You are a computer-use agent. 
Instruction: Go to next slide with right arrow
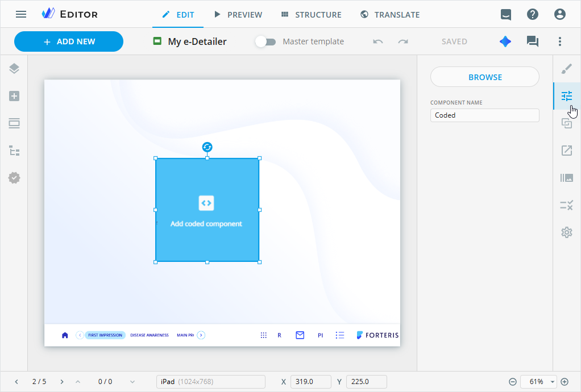coord(62,382)
